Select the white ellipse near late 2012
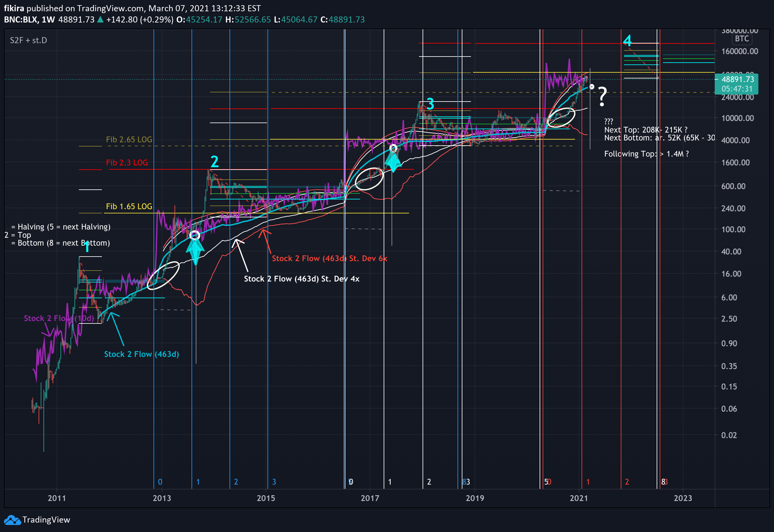This screenshot has width=774, height=532. coord(163,275)
